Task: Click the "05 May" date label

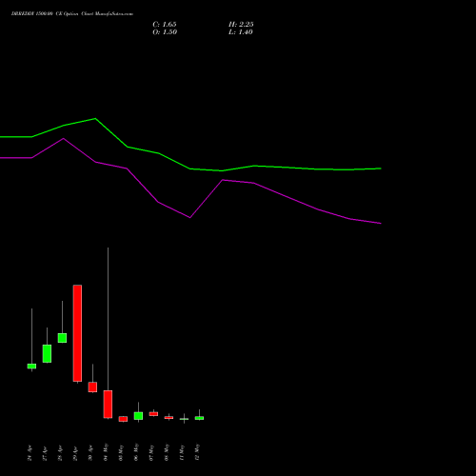Action: click(121, 452)
